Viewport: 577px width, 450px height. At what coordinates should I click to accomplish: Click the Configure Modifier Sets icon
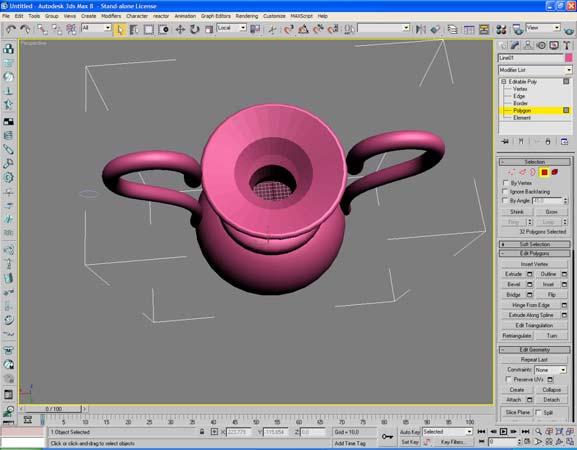[564, 141]
